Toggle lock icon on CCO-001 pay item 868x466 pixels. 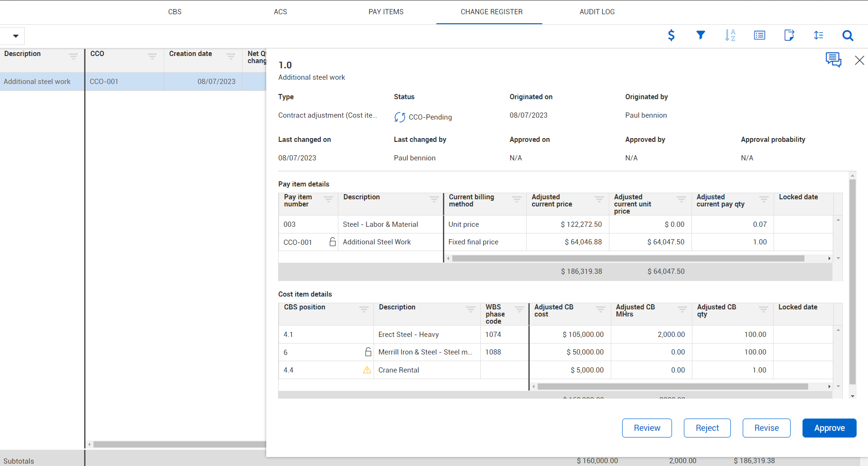point(333,242)
